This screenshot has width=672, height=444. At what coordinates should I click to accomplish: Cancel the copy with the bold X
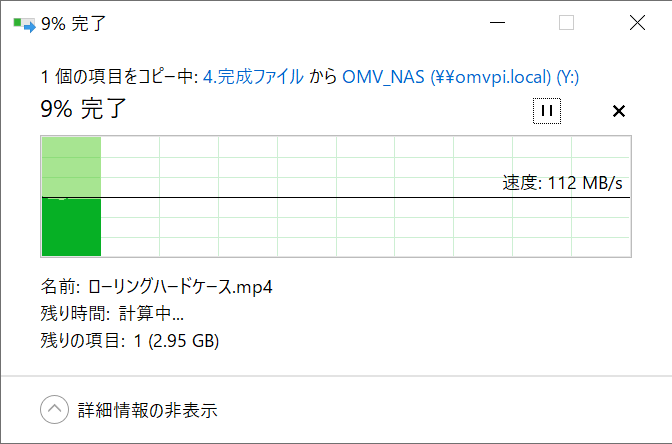(x=618, y=111)
